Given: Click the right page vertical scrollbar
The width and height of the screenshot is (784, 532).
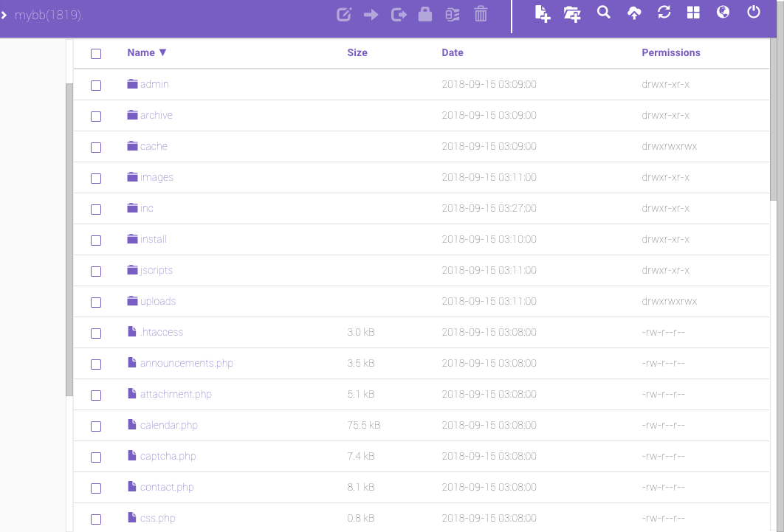Looking at the screenshot, I should pyautogui.click(x=774, y=120).
